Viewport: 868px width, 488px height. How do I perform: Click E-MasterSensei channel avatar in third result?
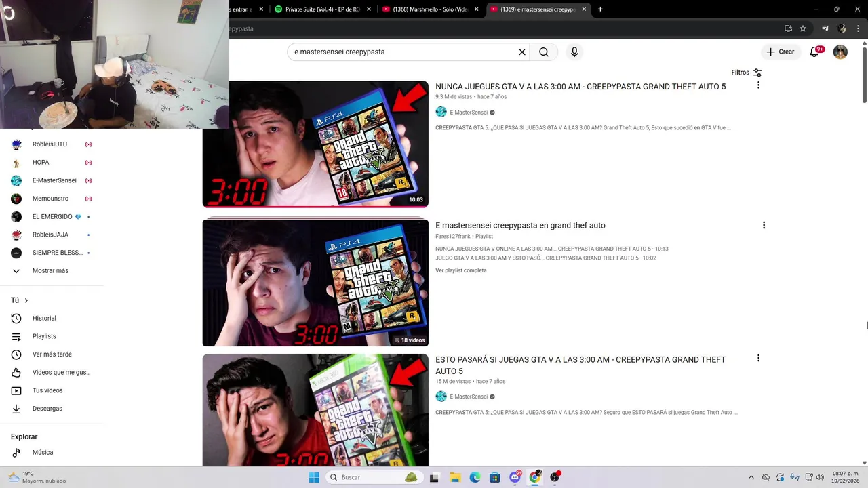[x=441, y=396]
